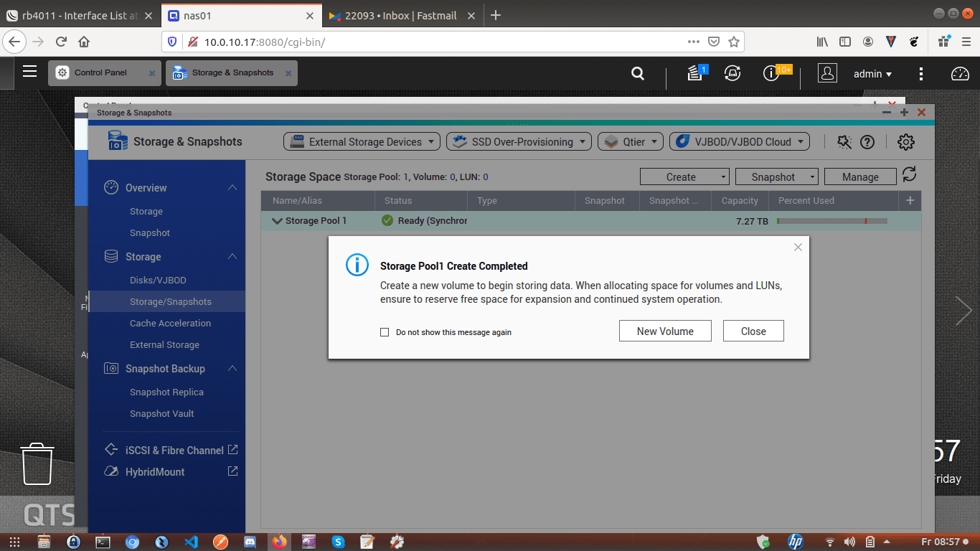Reload the current browser page
This screenshot has height=551, width=980.
61,42
